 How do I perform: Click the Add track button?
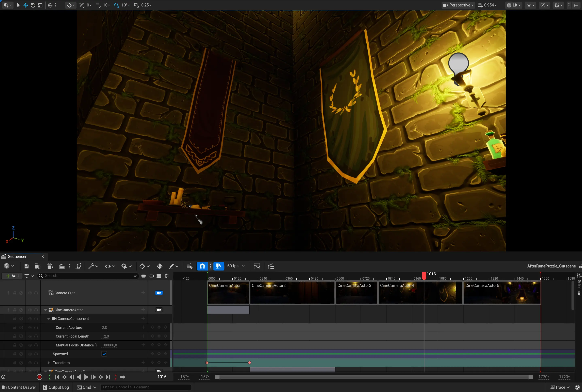point(12,276)
